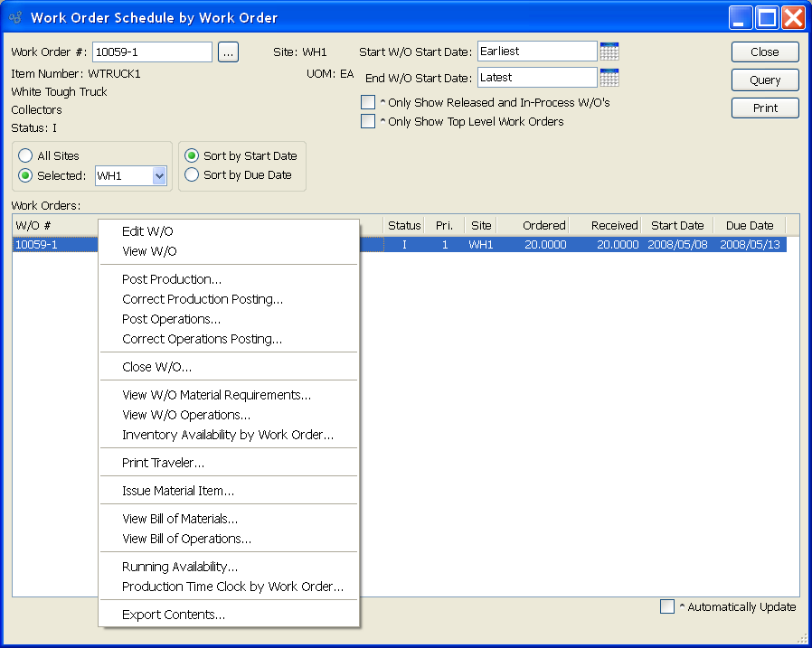This screenshot has height=648, width=812.
Task: Click the Work Order lookup ellipsis button
Action: 228,52
